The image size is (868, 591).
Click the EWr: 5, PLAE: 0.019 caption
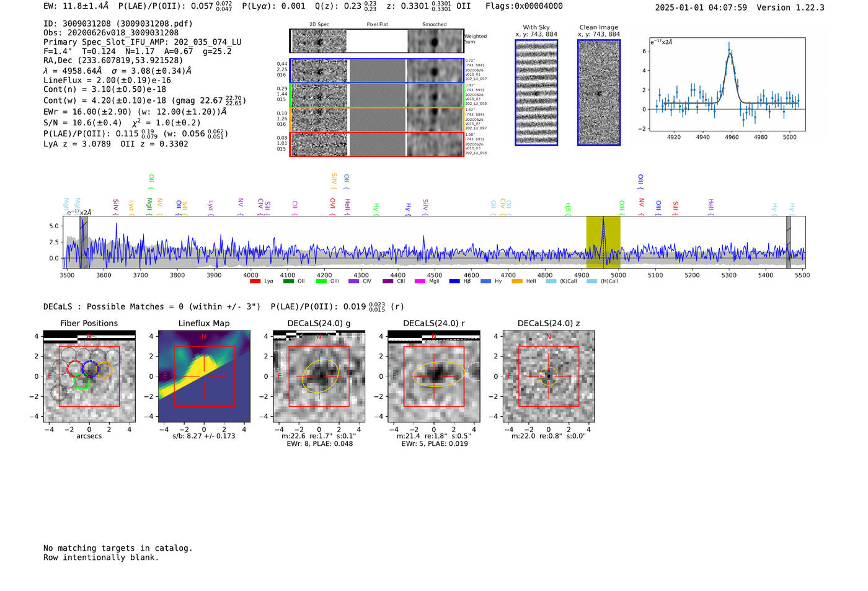tap(434, 444)
